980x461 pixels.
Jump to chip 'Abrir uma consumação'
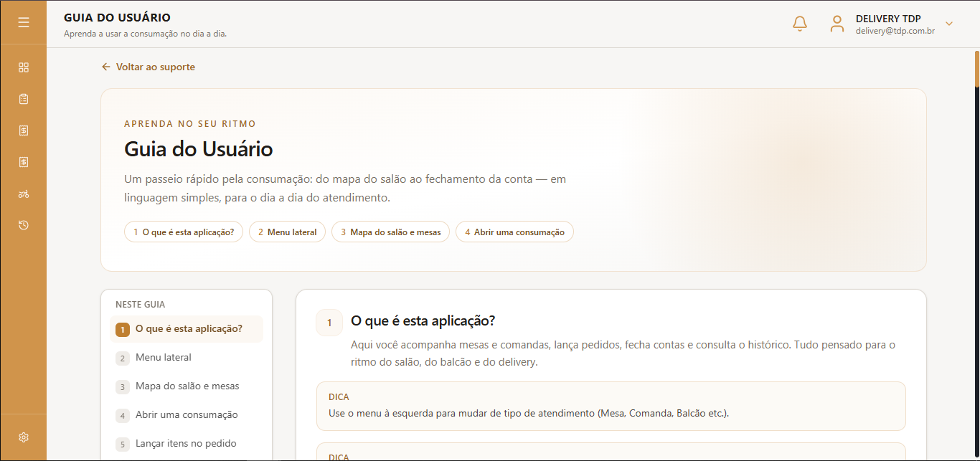(514, 232)
